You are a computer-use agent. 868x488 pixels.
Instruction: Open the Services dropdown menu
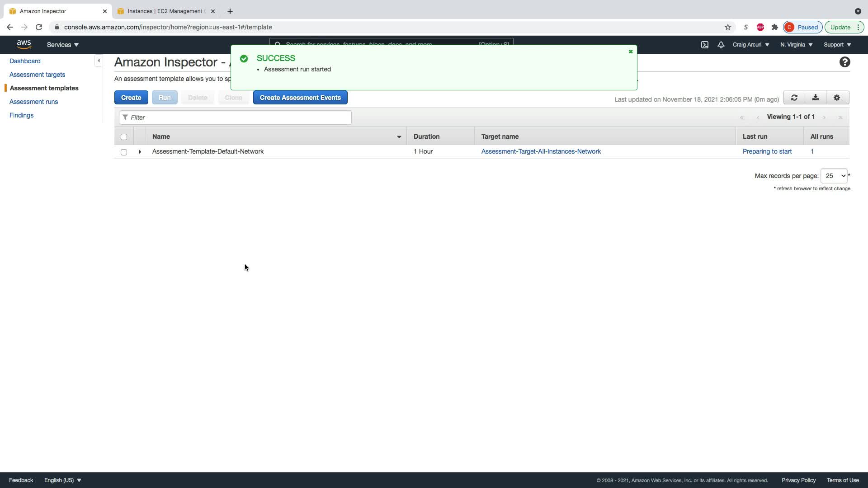click(63, 45)
